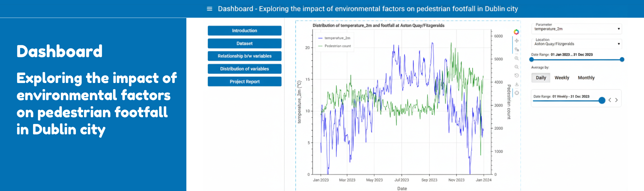Open Distribution of variables page
The image size is (644, 191).
245,69
